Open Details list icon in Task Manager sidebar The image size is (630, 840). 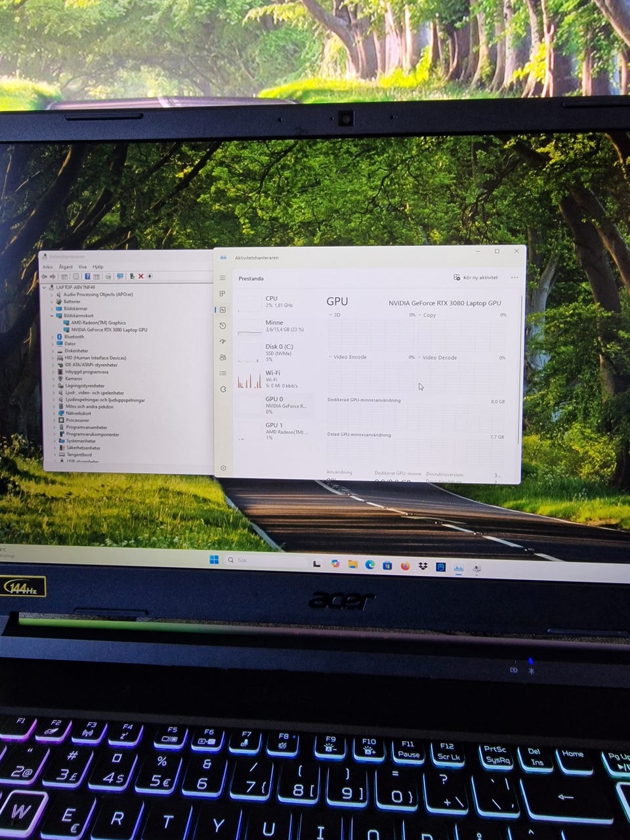(x=222, y=373)
